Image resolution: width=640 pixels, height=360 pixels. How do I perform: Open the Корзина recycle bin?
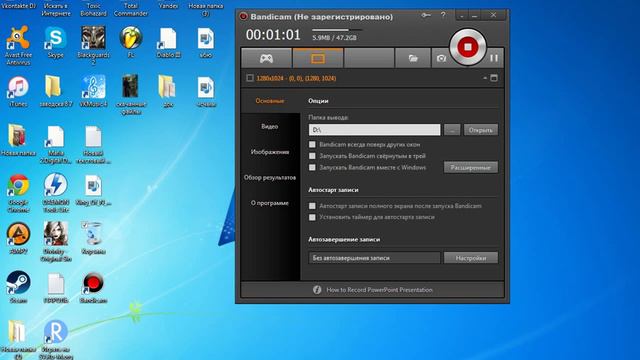(x=93, y=238)
